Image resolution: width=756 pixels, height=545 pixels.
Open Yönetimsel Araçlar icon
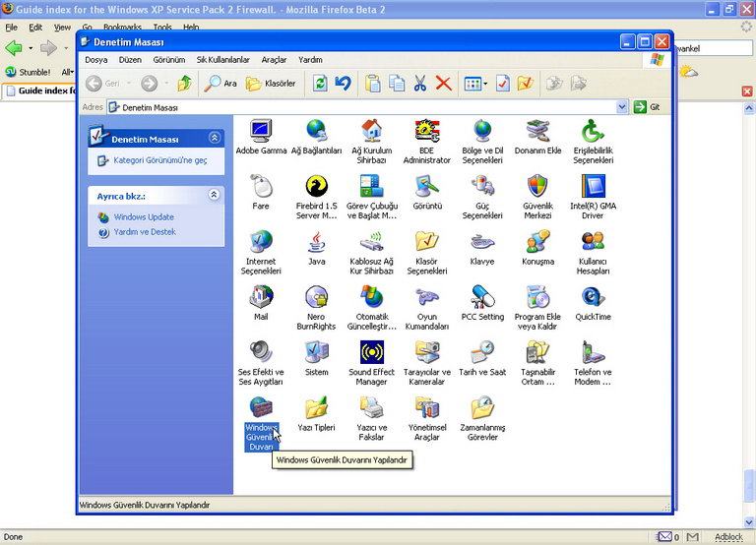[x=427, y=408]
